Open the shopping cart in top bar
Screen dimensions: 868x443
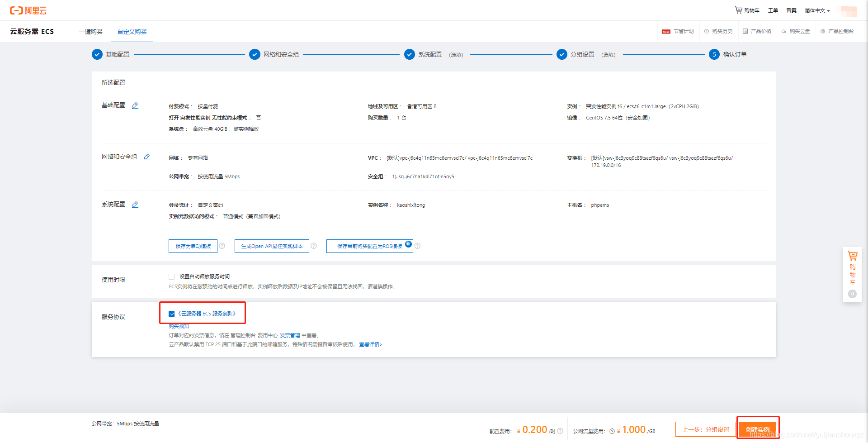[747, 10]
